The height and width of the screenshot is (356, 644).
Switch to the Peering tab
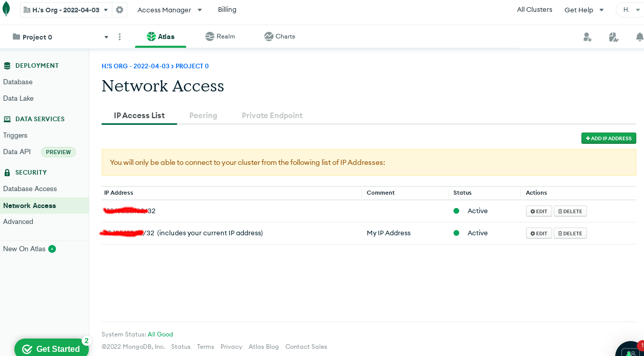point(203,115)
